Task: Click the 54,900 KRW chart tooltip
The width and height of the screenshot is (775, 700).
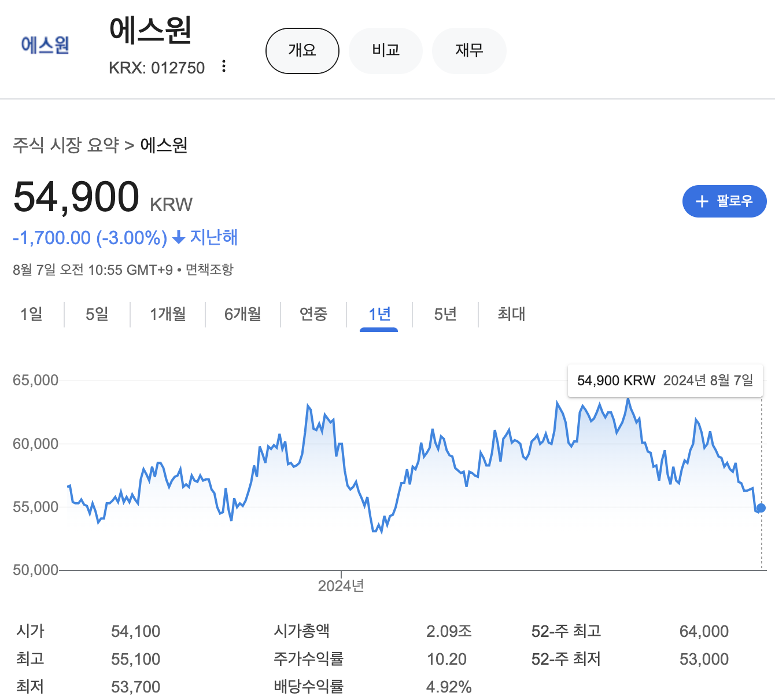Action: (665, 381)
